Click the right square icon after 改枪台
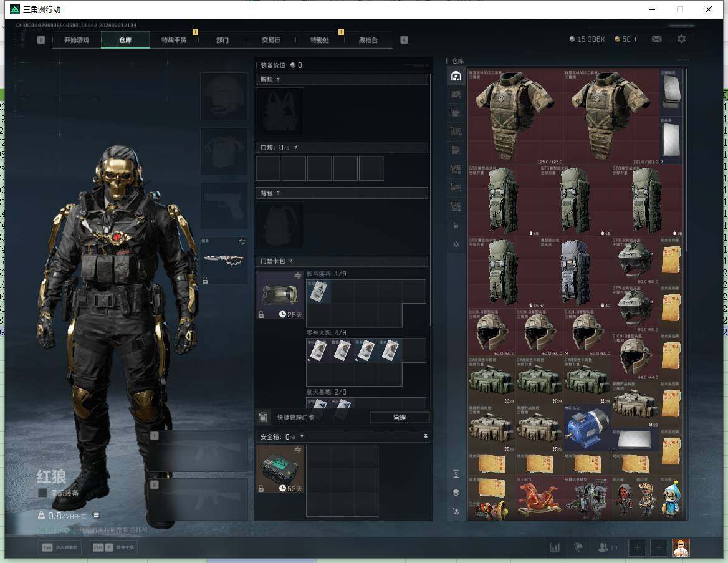 click(404, 40)
